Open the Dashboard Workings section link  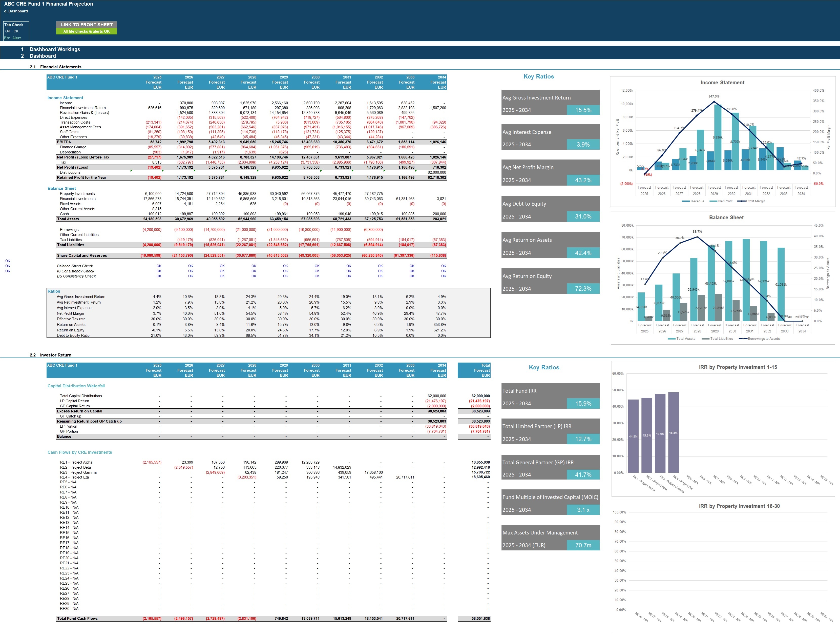(x=55, y=49)
